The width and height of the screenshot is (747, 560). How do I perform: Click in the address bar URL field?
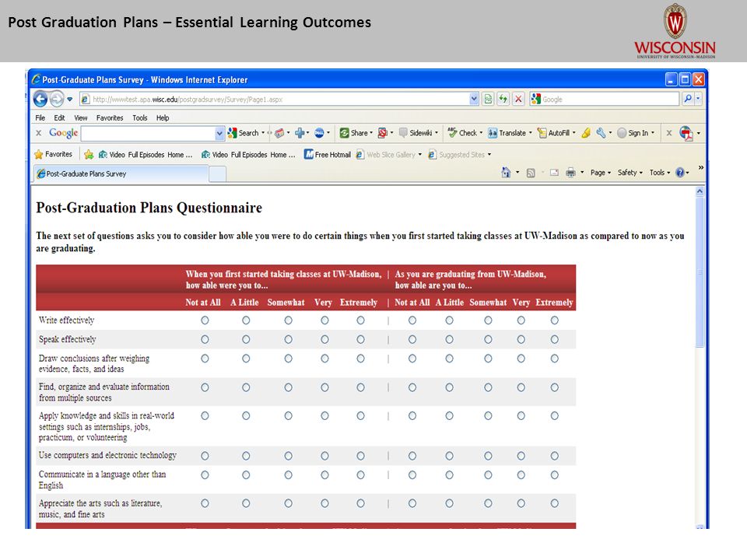275,99
